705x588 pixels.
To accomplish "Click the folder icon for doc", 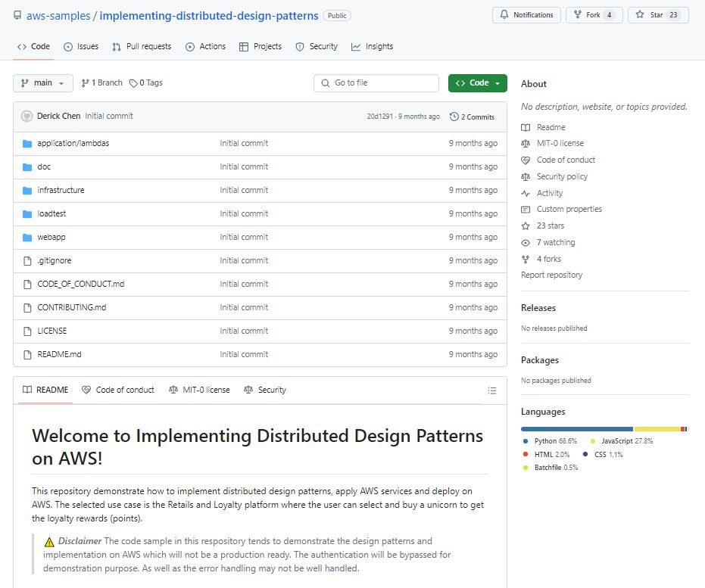I will 27,166.
